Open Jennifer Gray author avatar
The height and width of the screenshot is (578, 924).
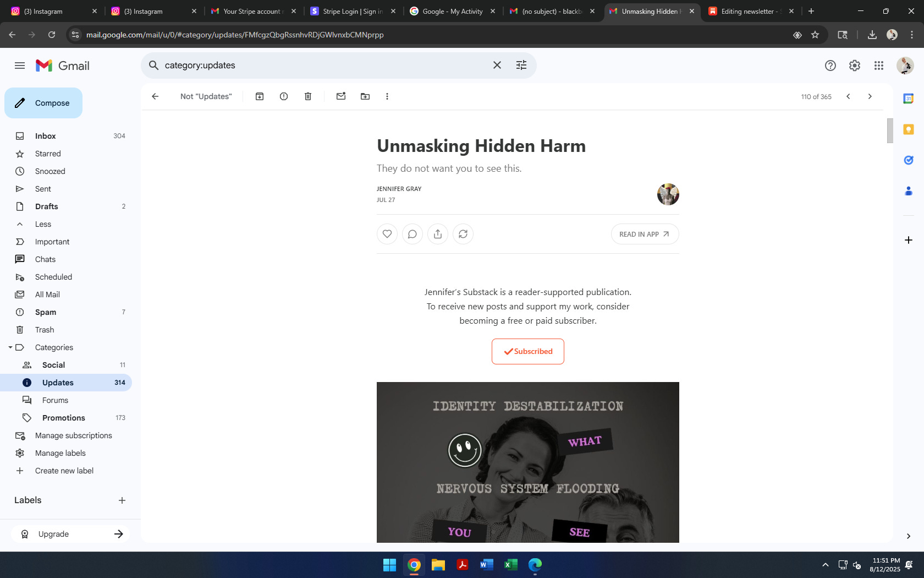tap(668, 194)
